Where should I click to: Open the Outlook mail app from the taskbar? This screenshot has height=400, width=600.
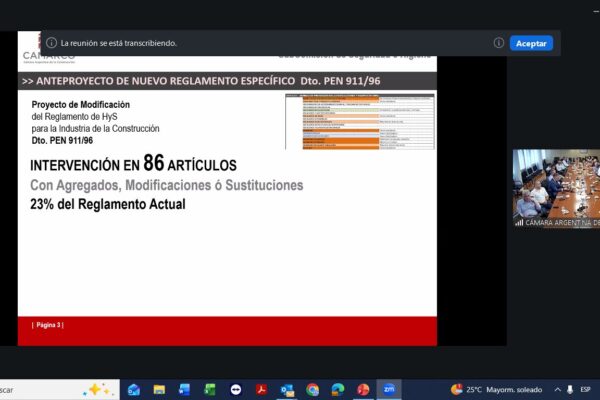[134, 390]
